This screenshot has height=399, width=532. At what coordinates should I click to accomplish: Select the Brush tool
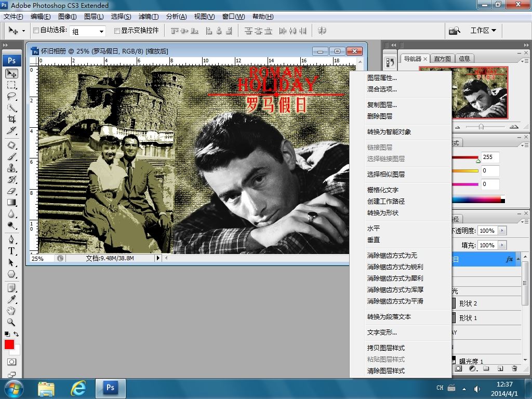pos(11,157)
